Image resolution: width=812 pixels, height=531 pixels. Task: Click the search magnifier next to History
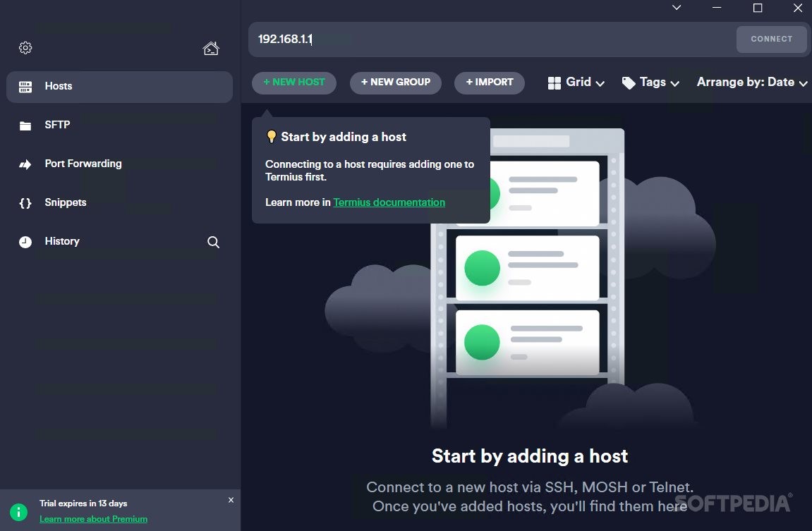click(213, 242)
